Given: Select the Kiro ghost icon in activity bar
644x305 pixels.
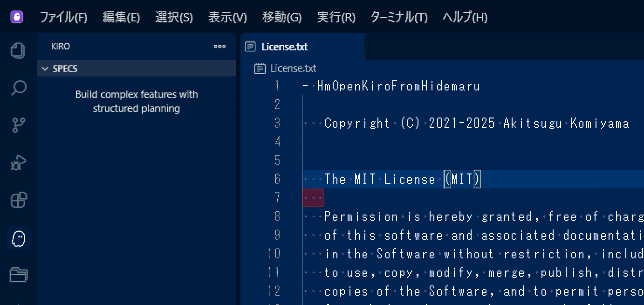Looking at the screenshot, I should 18,238.
